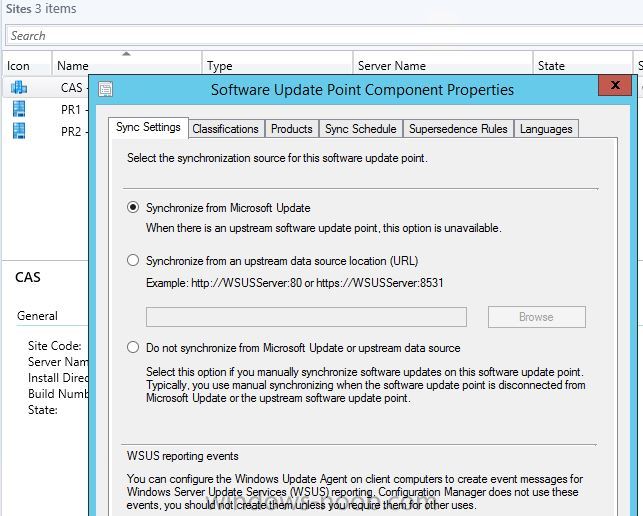
Task: Sort sites by Server Name column header
Action: (x=443, y=65)
